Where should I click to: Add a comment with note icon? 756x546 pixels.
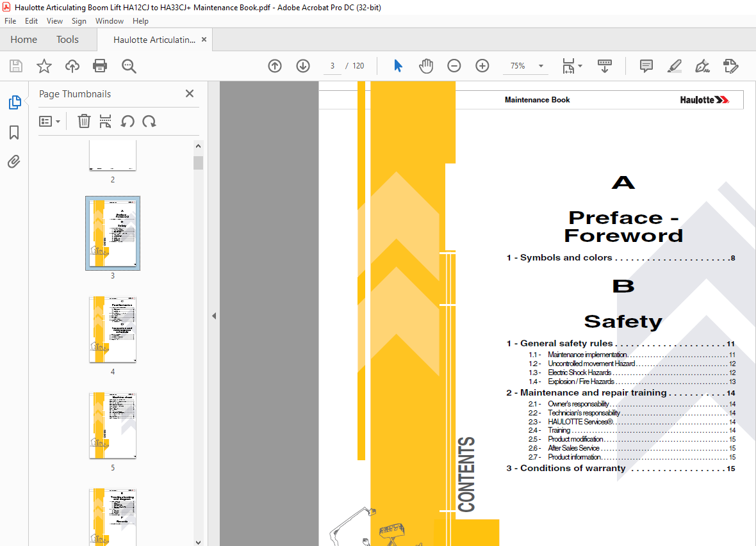(646, 66)
